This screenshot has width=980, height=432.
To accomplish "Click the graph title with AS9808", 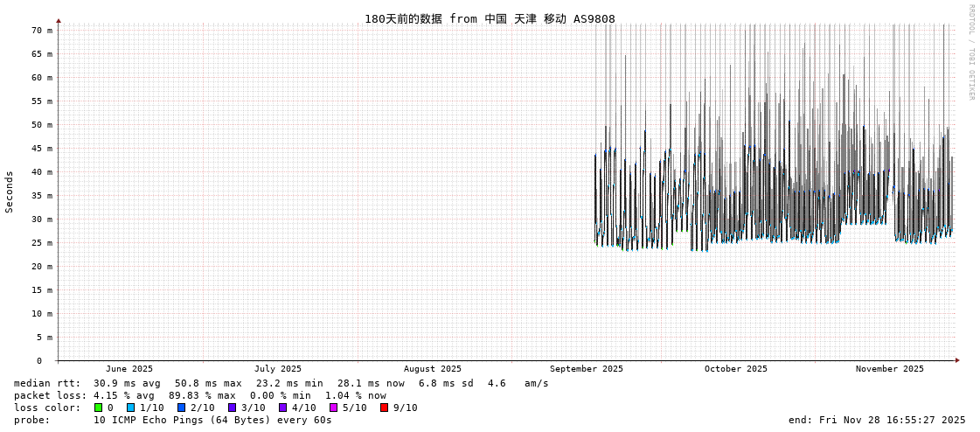I will pos(490,19).
